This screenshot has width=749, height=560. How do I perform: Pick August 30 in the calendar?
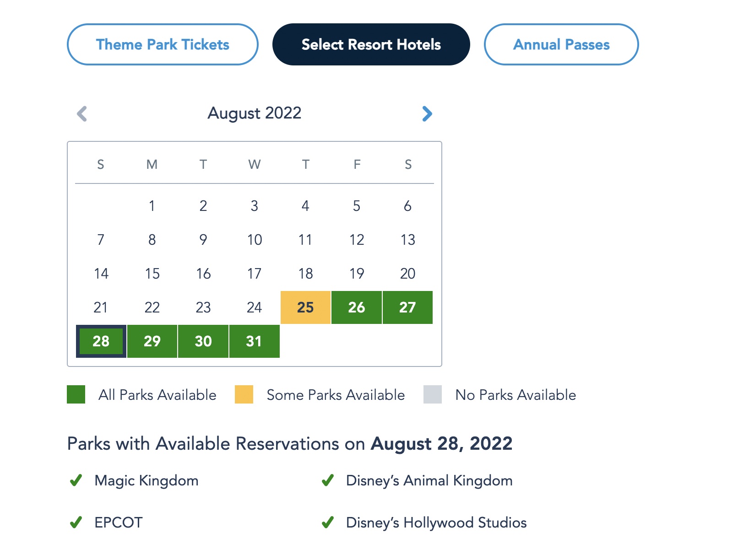pos(203,341)
